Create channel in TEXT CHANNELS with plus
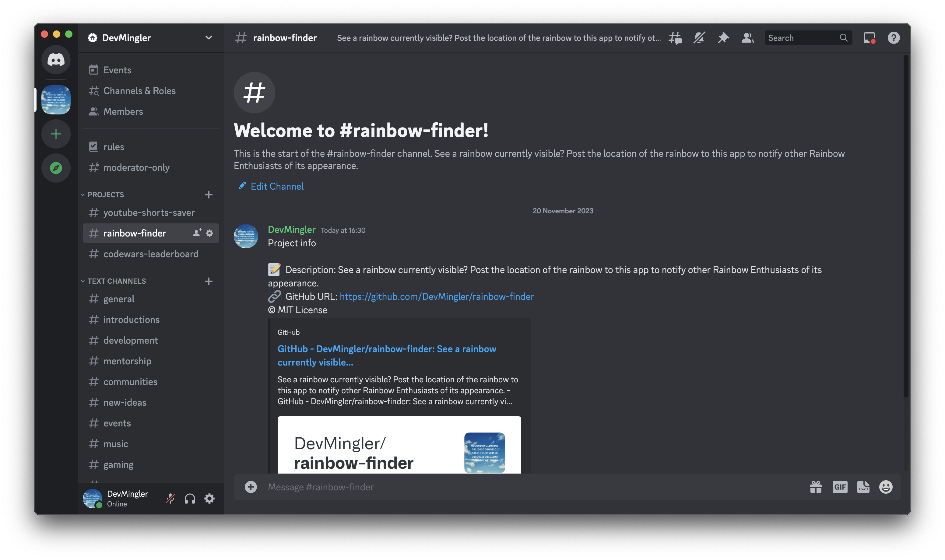 point(209,281)
